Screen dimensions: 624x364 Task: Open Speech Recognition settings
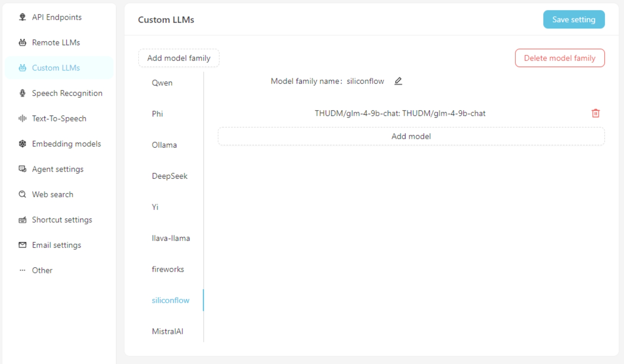coord(60,93)
